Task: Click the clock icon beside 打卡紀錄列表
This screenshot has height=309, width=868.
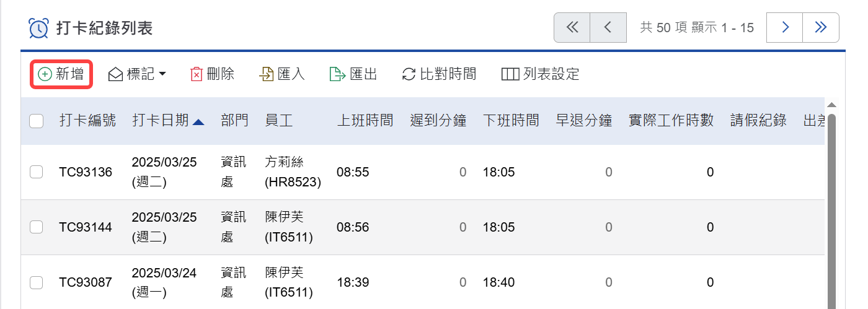Action: [39, 28]
